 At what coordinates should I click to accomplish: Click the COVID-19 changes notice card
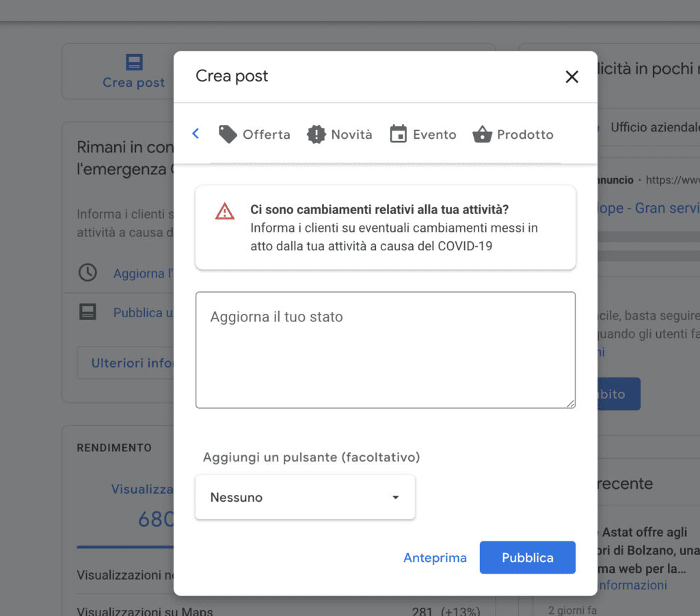(x=385, y=227)
